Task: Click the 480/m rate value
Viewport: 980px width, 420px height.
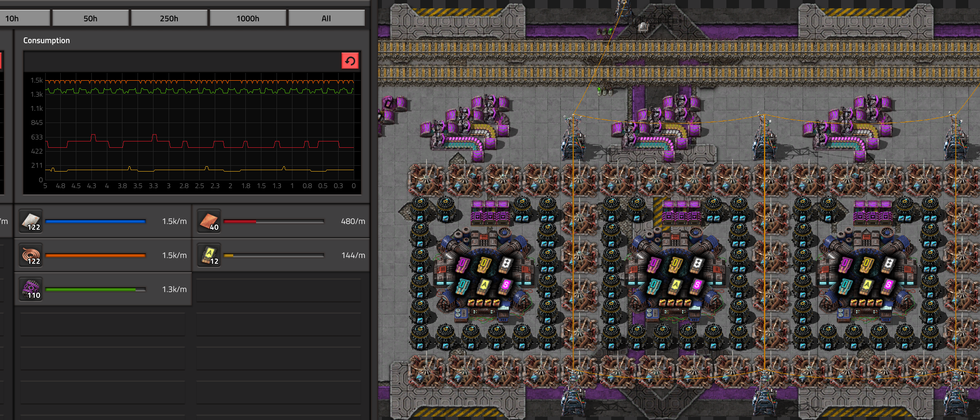Action: pyautogui.click(x=353, y=221)
